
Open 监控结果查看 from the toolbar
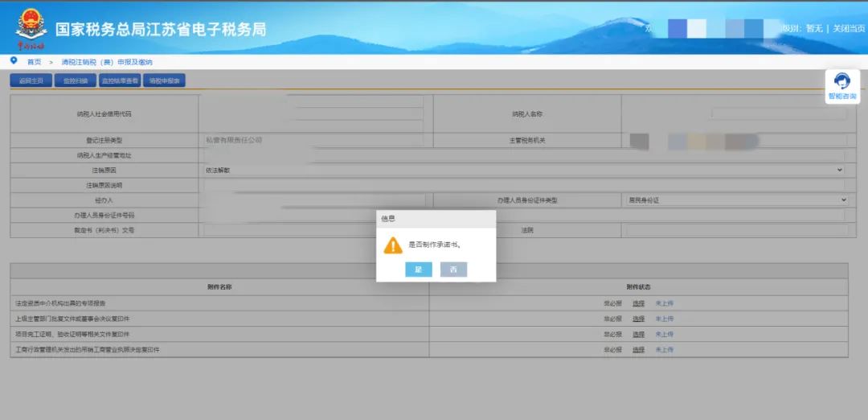(120, 80)
